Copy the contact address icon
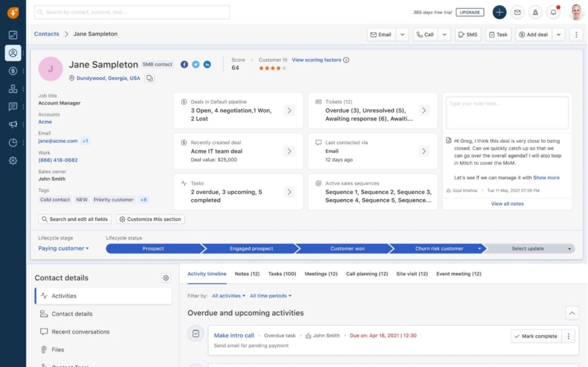The height and width of the screenshot is (367, 588). tap(150, 78)
